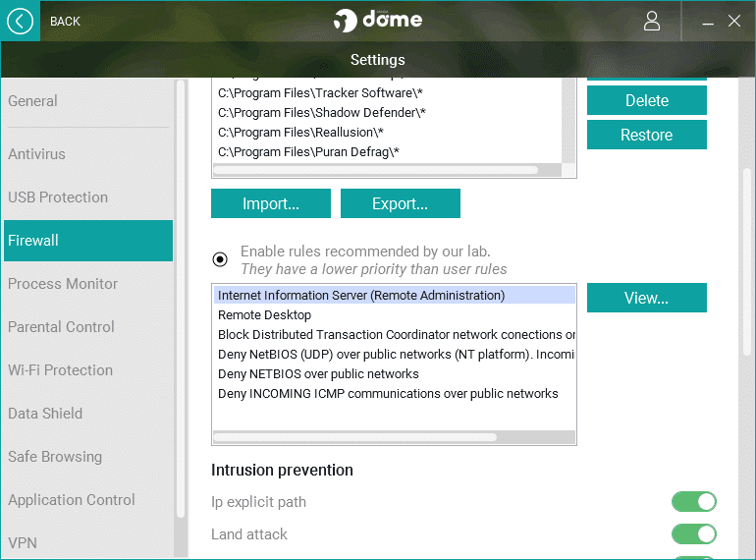The image size is (756, 560).
Task: Select the Reallusion path entry
Action: pyautogui.click(x=388, y=133)
